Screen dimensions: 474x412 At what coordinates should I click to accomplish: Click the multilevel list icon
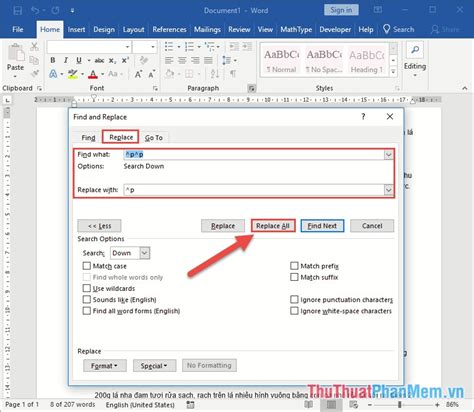[x=210, y=47]
